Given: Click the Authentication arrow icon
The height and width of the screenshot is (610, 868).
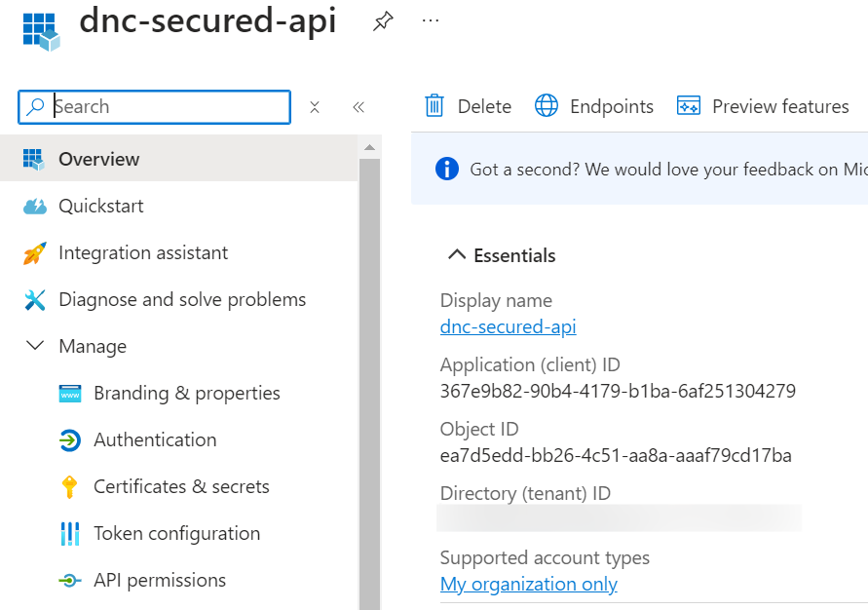Looking at the screenshot, I should coord(70,440).
